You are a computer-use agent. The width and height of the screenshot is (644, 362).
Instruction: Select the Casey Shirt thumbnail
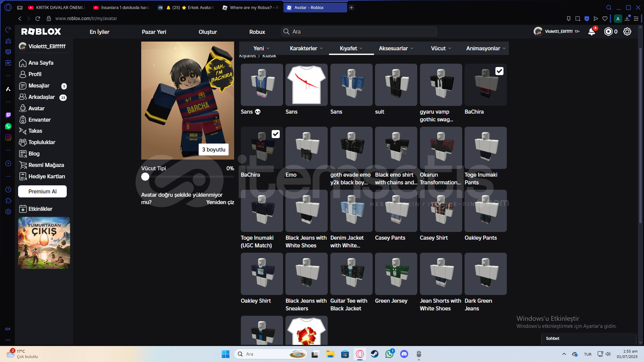pyautogui.click(x=441, y=211)
